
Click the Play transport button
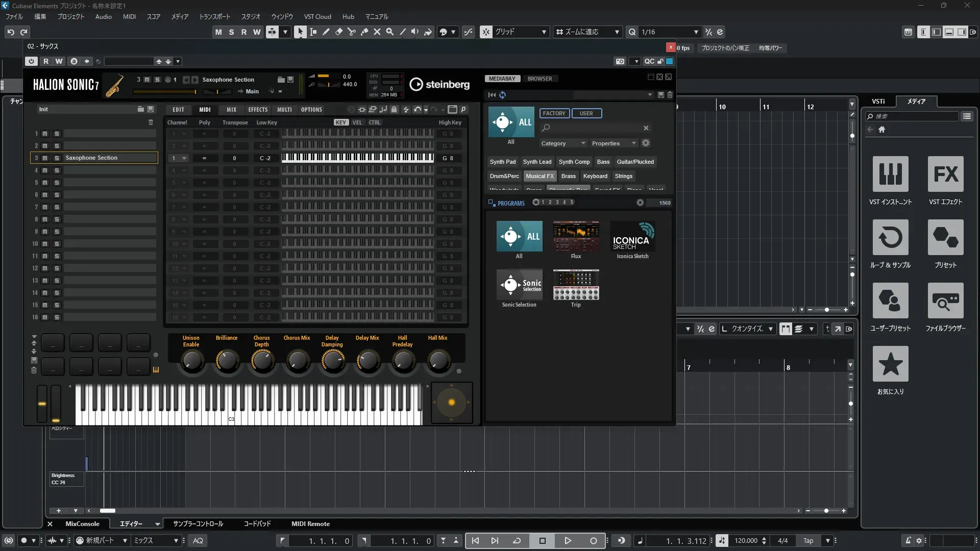pos(568,541)
